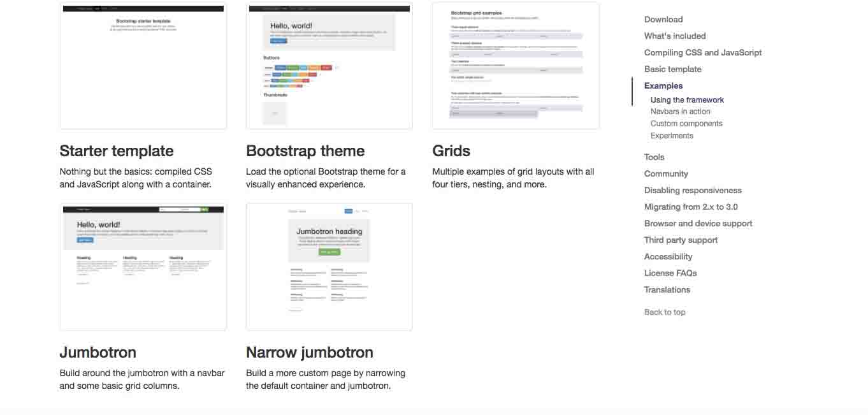The width and height of the screenshot is (868, 415).
Task: Click 'Multiple examples of grid layouts' description
Action: click(513, 178)
